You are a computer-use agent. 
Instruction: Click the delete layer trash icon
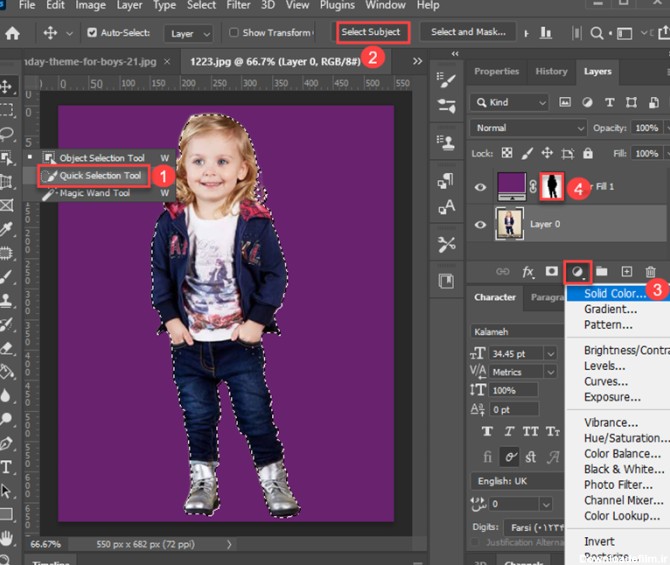[x=651, y=271]
